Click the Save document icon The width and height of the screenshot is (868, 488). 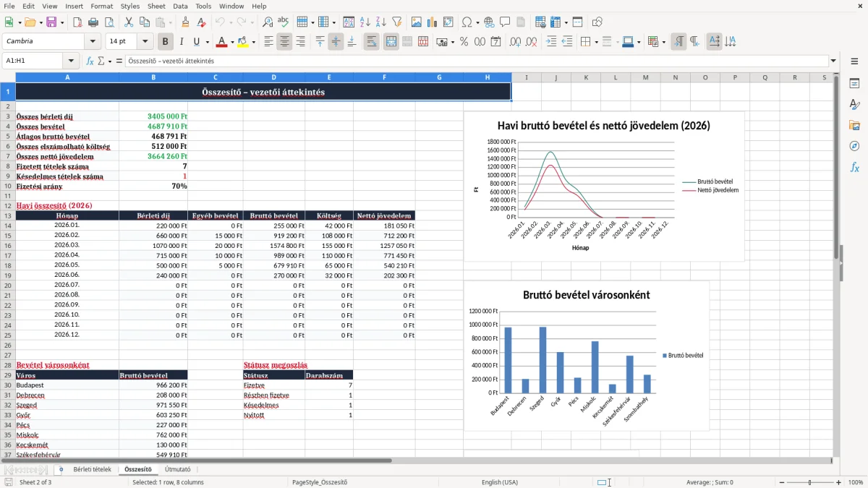[x=51, y=22]
